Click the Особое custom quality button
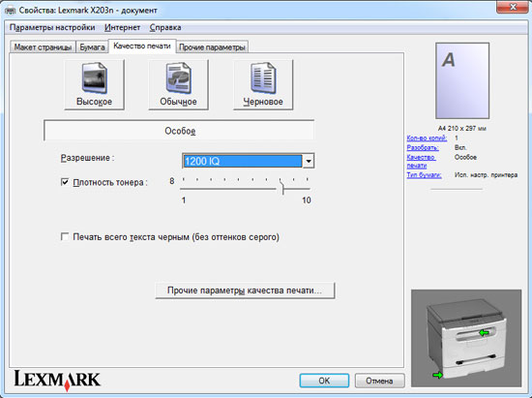This screenshot has width=532, height=398. click(x=179, y=131)
